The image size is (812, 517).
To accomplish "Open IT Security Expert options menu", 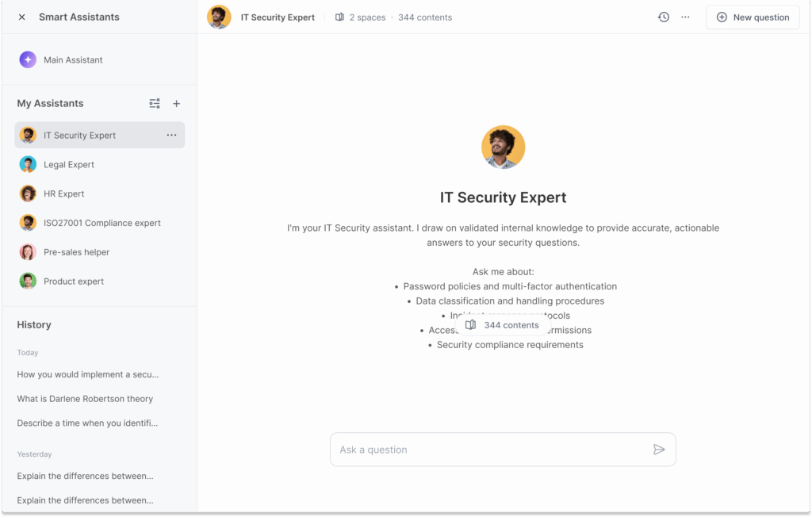I will 171,136.
